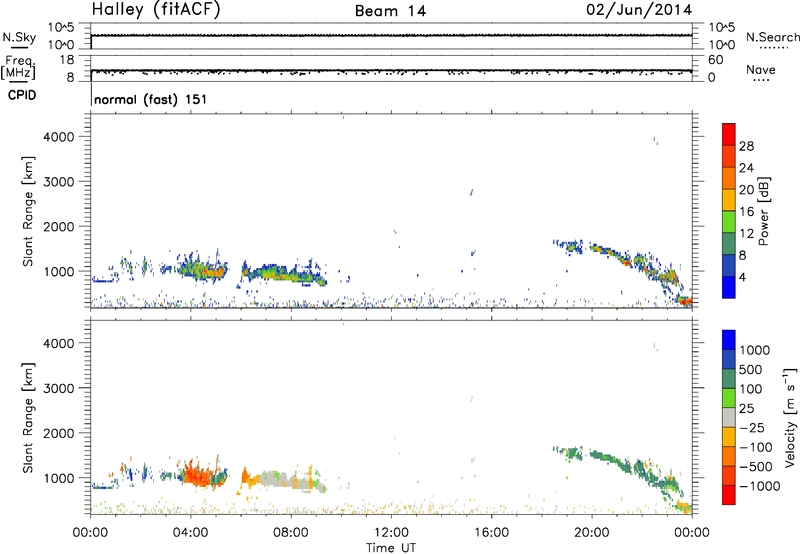Click the '28' tick label on Power colorbar
The width and height of the screenshot is (800, 554).
pyautogui.click(x=746, y=146)
